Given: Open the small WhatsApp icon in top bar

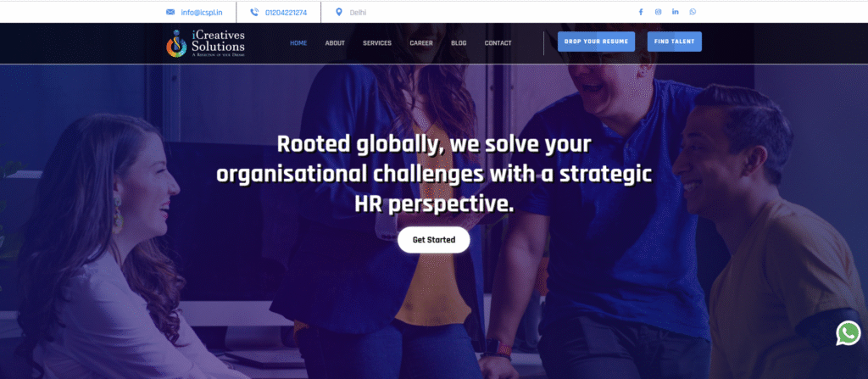Looking at the screenshot, I should (x=693, y=12).
